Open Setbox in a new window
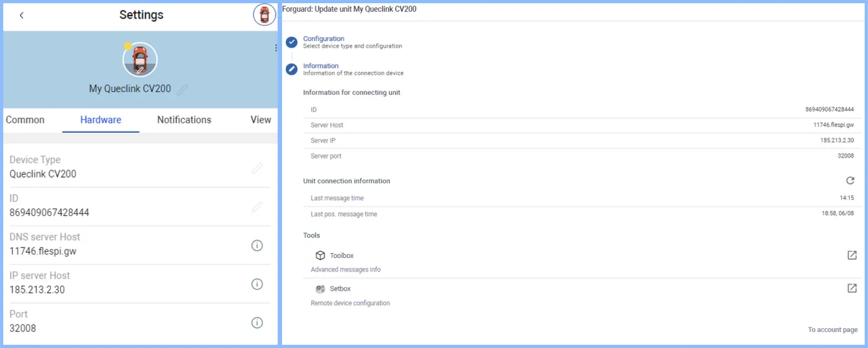Viewport: 868px width, 348px height. [x=852, y=288]
